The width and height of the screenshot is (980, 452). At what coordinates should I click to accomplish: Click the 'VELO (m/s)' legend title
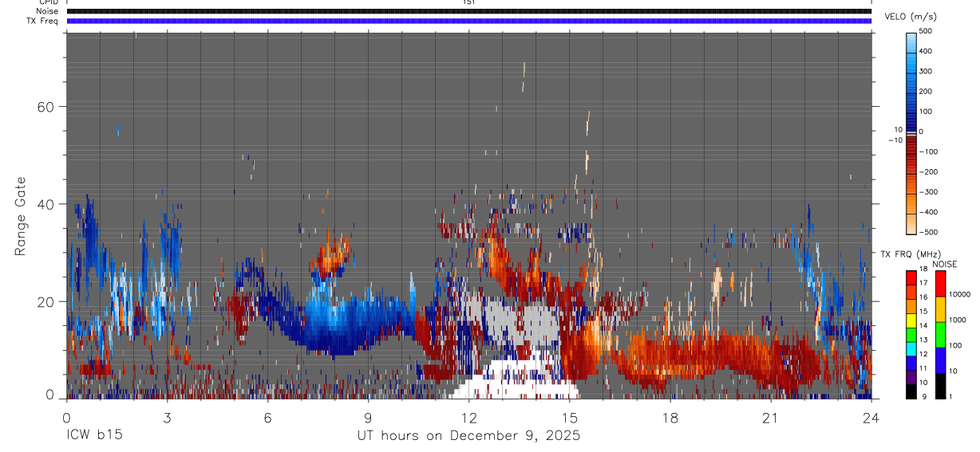coord(910,18)
